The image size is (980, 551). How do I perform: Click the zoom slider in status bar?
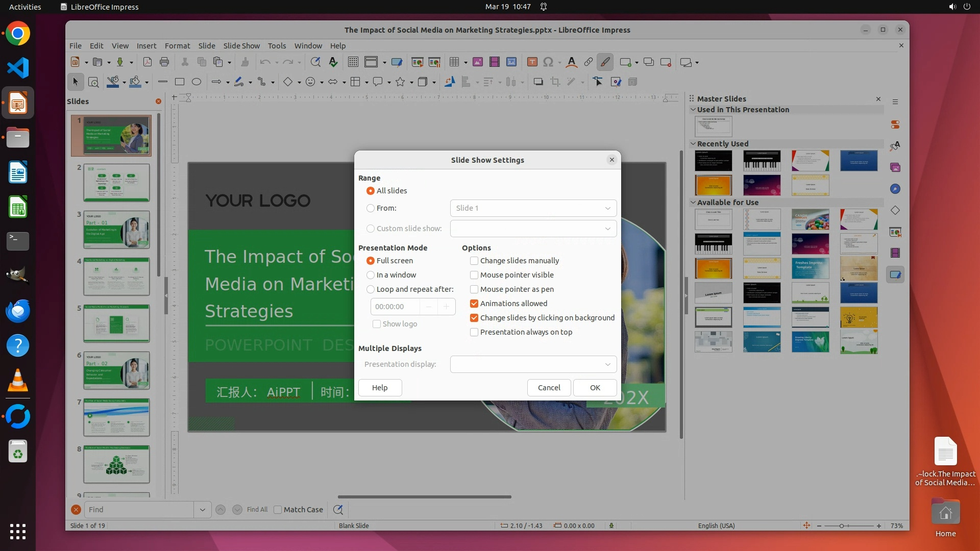(842, 525)
